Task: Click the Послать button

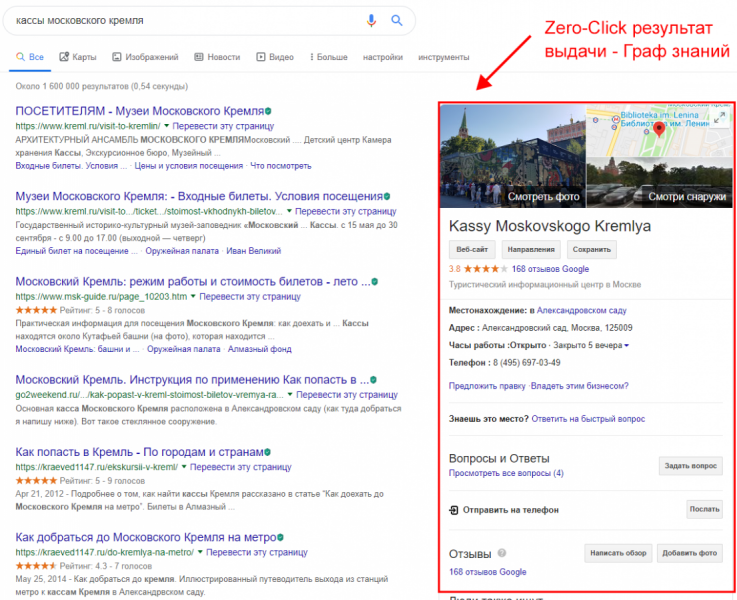Action: [x=704, y=509]
